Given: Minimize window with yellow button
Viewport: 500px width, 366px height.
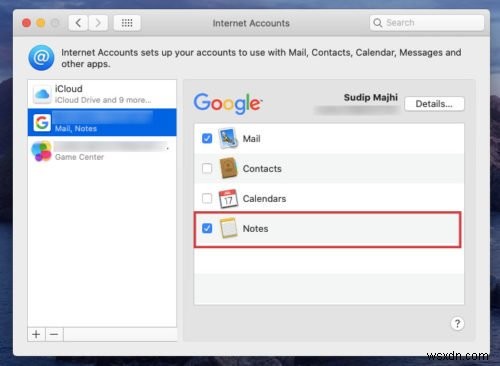Looking at the screenshot, I should point(41,23).
